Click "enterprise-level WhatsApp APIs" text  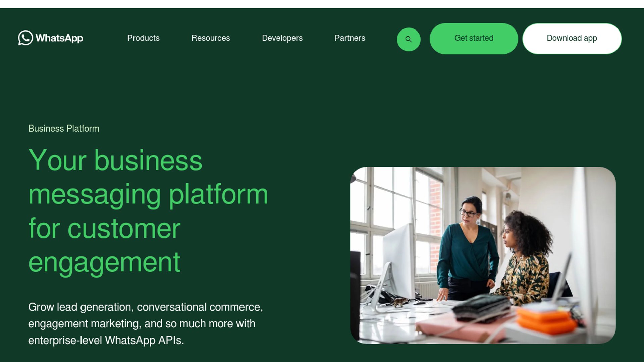[x=106, y=340]
